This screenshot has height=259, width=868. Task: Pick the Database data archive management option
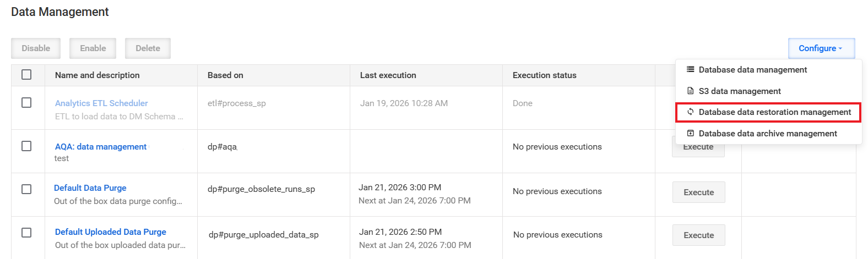[x=769, y=134]
